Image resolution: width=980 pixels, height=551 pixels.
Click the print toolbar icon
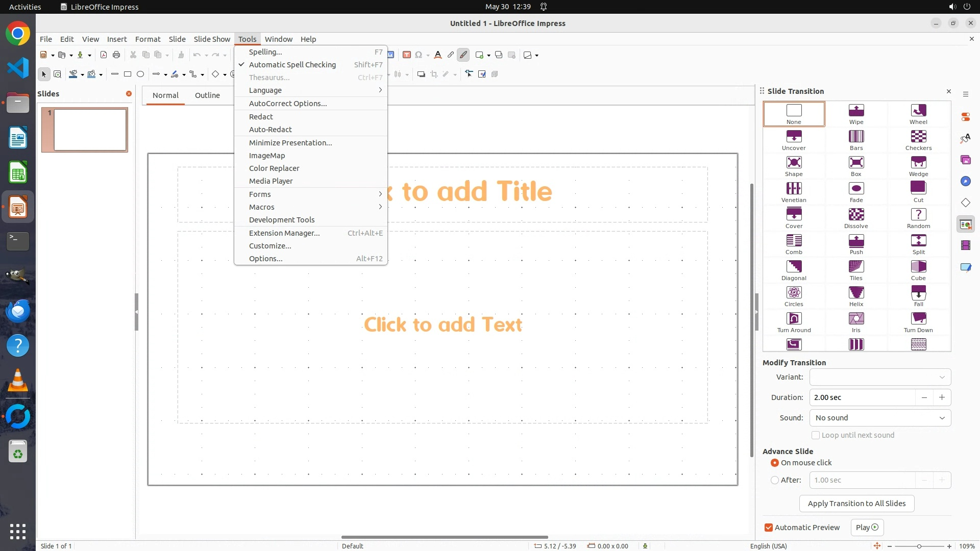point(116,55)
